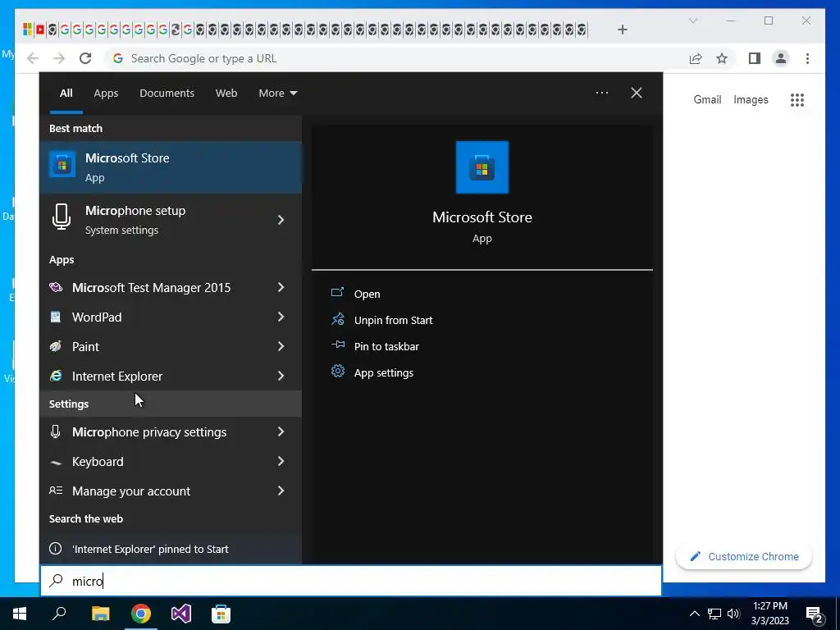Viewport: 840px width, 630px height.
Task: Click Windows Start button
Action: point(20,614)
